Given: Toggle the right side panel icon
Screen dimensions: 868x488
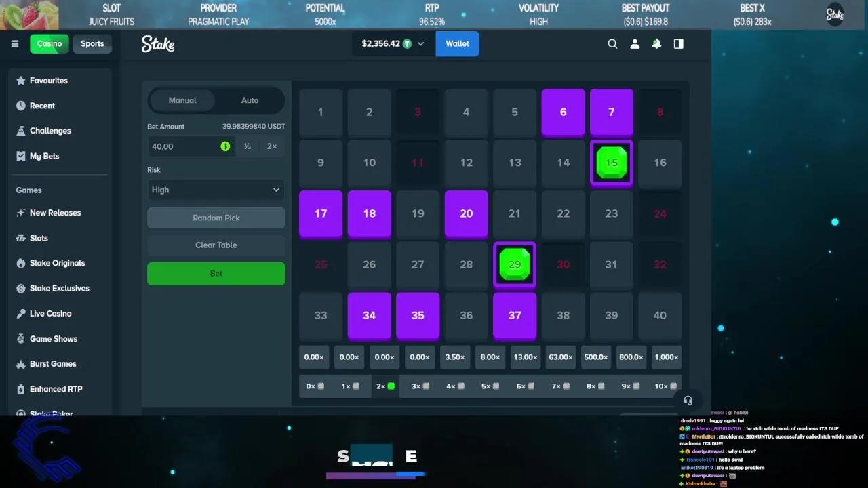Looking at the screenshot, I should [678, 44].
